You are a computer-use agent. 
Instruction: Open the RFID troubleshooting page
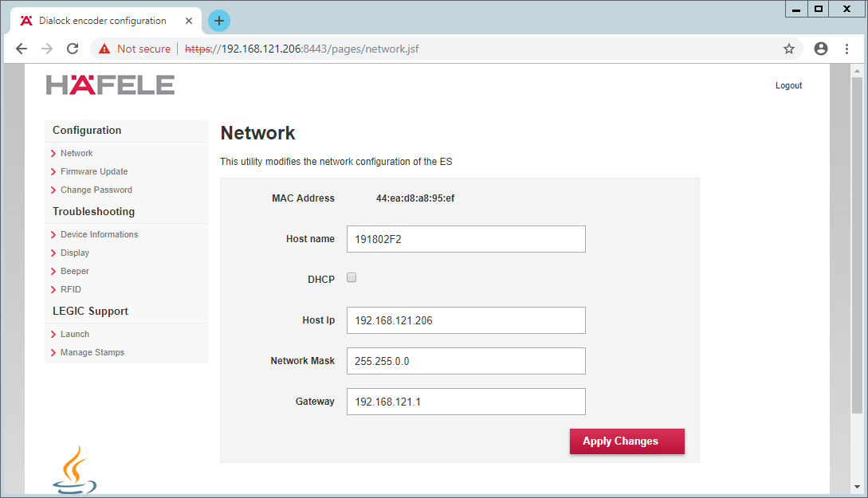[x=71, y=289]
